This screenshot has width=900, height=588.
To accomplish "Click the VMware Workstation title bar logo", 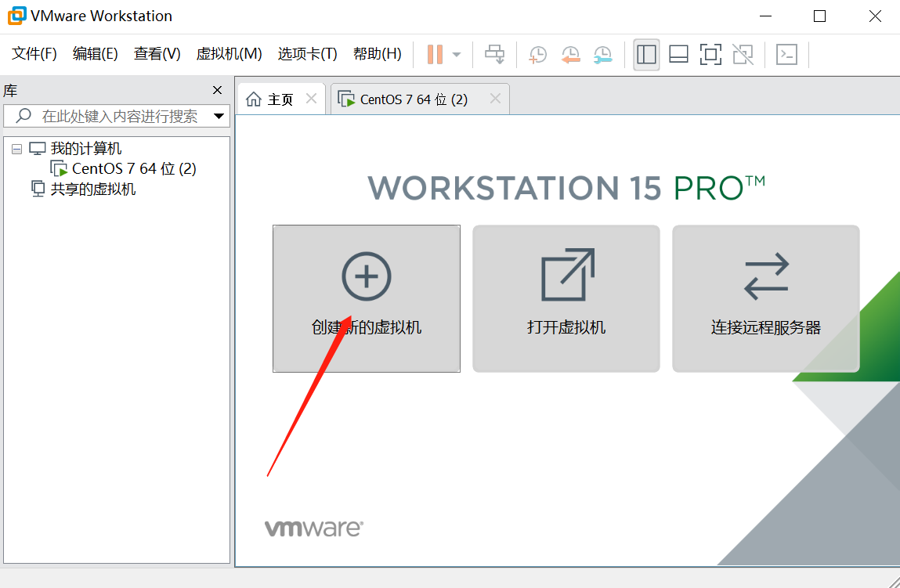I will pos(16,16).
